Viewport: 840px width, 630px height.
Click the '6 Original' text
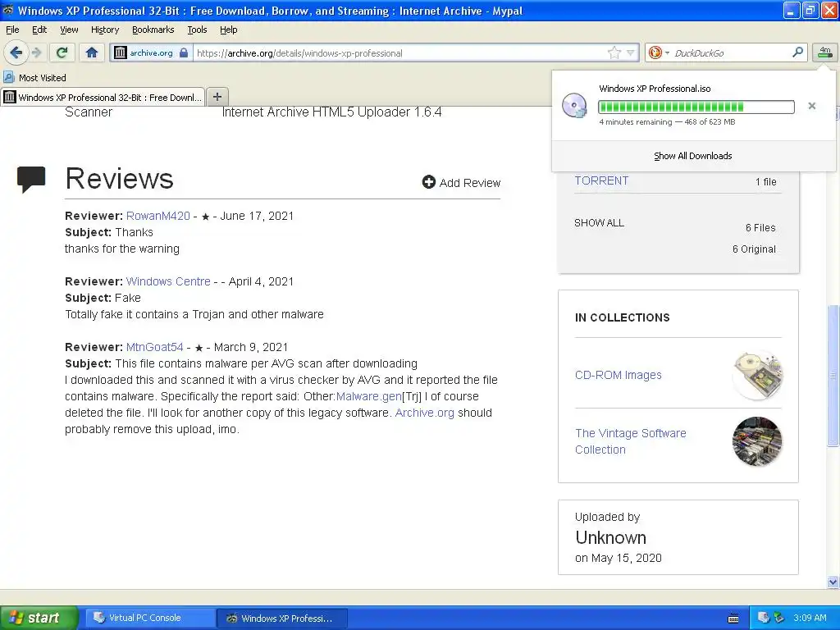[x=754, y=249]
